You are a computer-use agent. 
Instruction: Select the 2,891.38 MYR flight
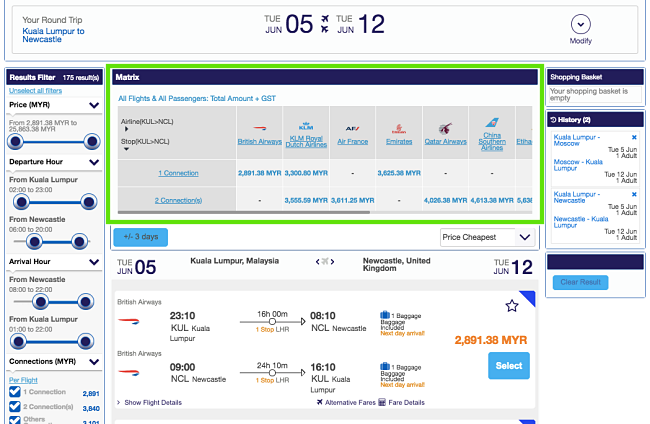tap(509, 366)
